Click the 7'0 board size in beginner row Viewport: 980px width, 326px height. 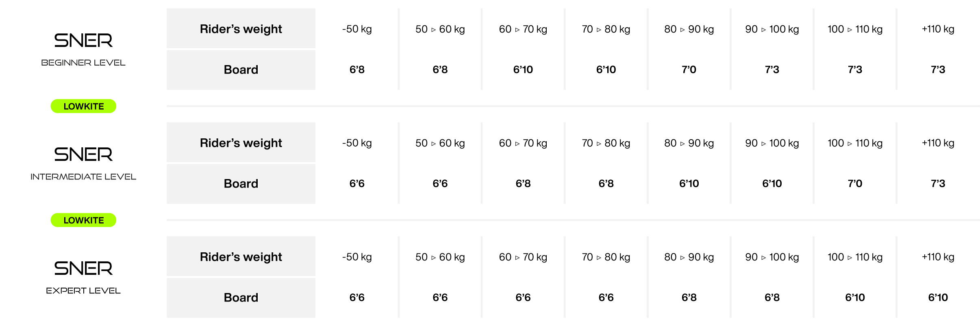[x=689, y=70]
